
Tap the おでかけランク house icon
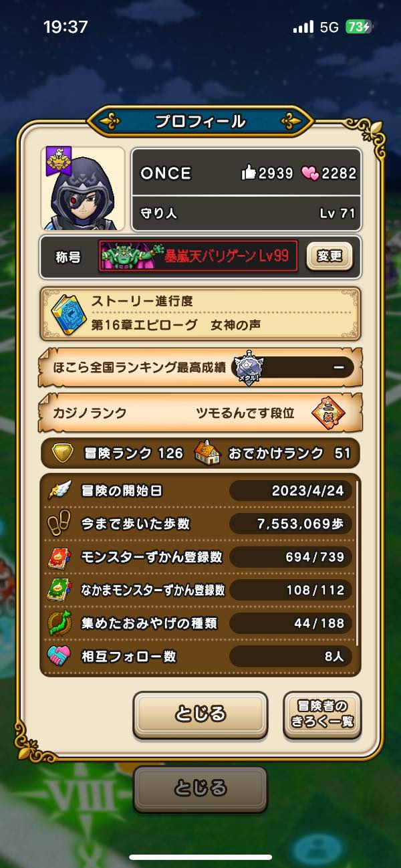click(207, 453)
